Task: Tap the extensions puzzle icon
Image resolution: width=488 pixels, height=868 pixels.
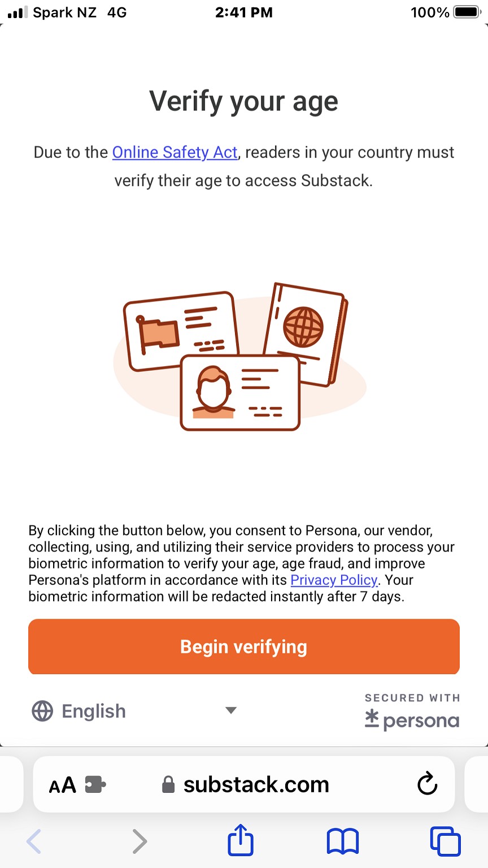Action: tap(95, 784)
